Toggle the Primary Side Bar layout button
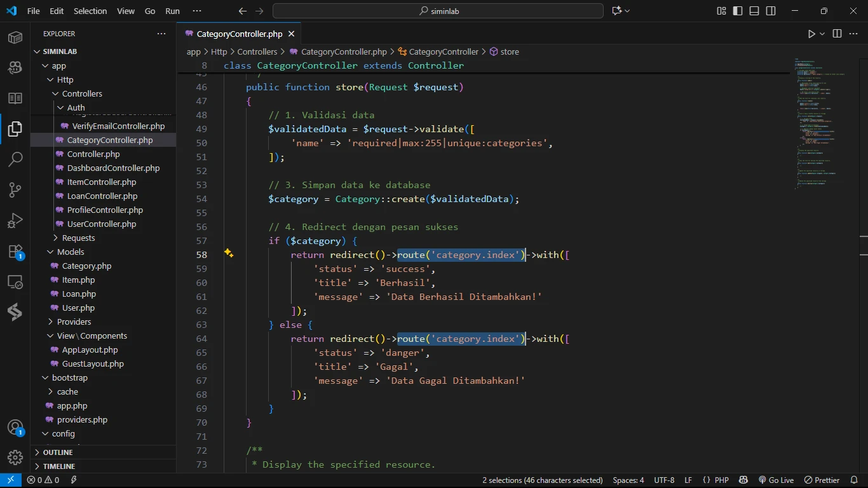Image resolution: width=868 pixels, height=488 pixels. coord(738,11)
